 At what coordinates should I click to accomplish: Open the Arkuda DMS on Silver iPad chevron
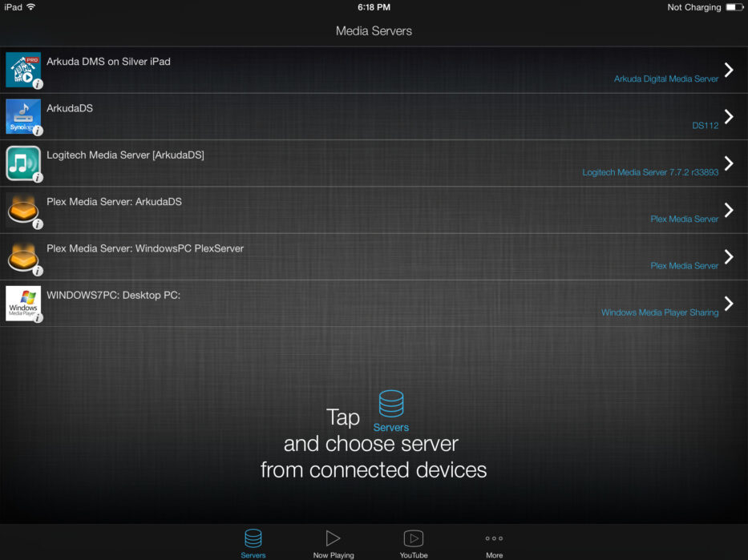click(x=728, y=70)
